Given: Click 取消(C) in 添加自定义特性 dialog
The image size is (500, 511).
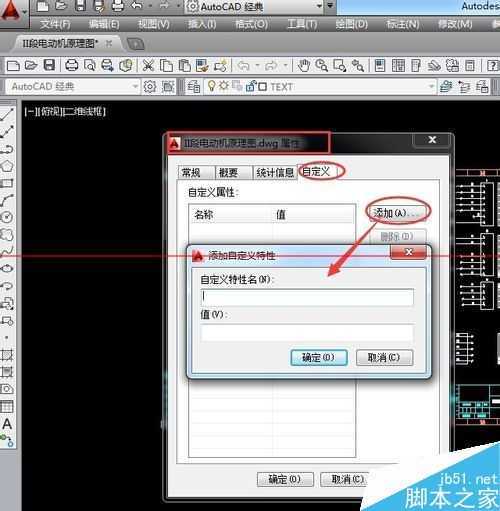Looking at the screenshot, I should tap(384, 358).
